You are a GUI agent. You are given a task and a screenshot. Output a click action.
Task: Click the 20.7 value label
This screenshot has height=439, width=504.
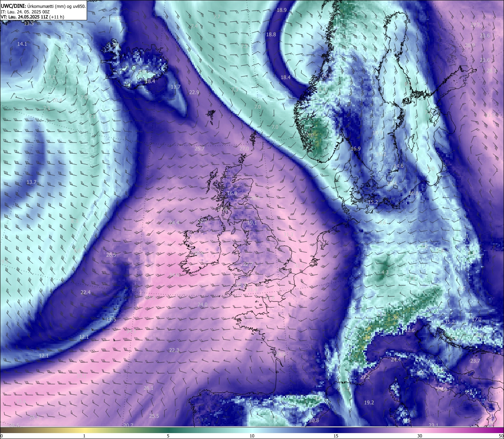click(x=128, y=425)
